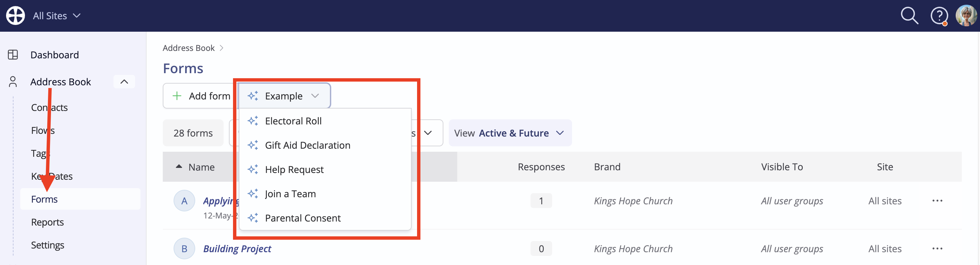This screenshot has height=265, width=980.
Task: Click the green plus icon on Add form
Action: pyautogui.click(x=177, y=96)
